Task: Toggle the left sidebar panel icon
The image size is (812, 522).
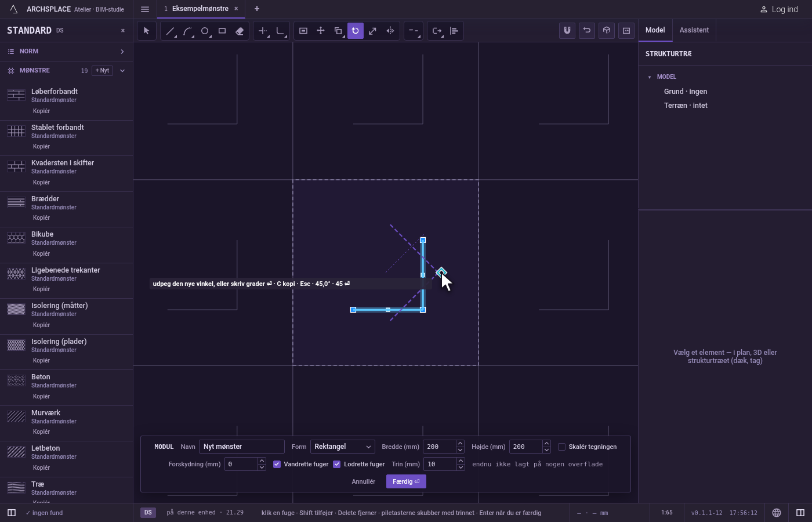Action: (x=11, y=513)
